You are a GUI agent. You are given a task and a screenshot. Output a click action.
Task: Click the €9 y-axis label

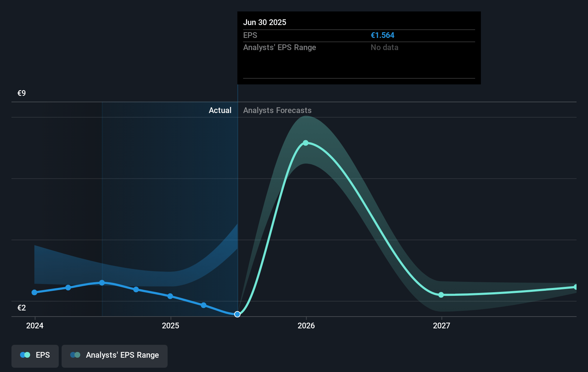(x=21, y=93)
